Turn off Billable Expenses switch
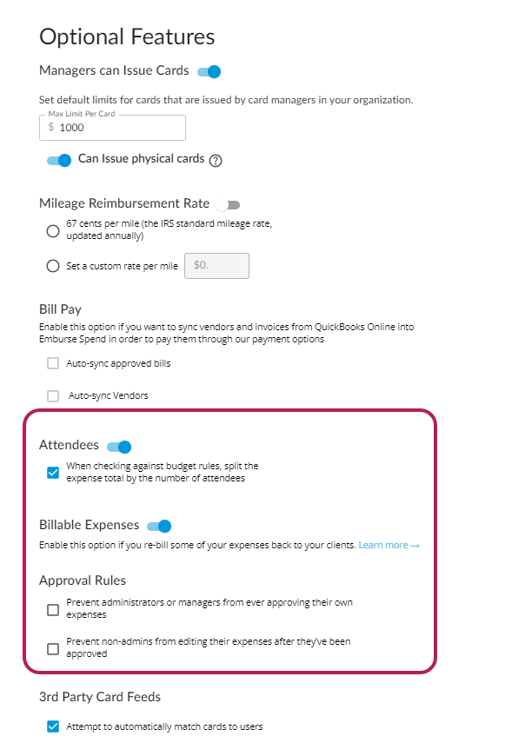The height and width of the screenshot is (756, 532). [x=159, y=526]
